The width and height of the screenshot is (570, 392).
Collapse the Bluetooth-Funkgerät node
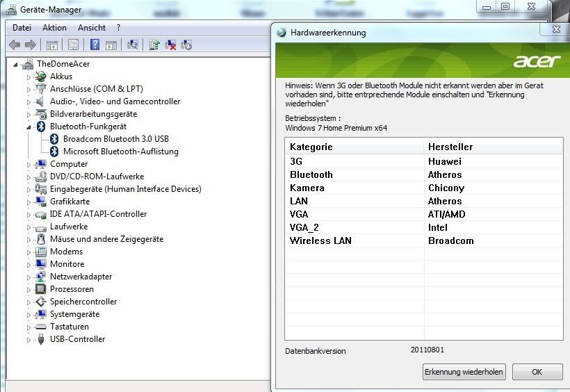point(28,127)
